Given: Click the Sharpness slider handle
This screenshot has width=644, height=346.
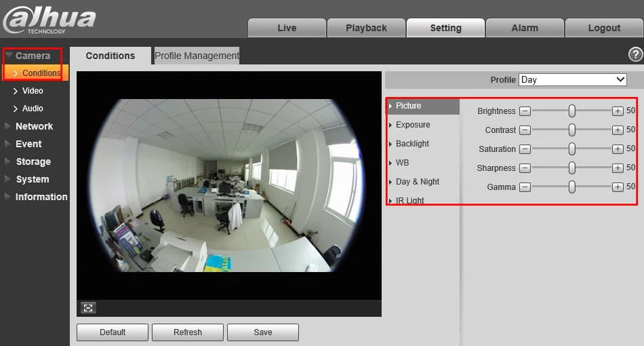Looking at the screenshot, I should 571,168.
